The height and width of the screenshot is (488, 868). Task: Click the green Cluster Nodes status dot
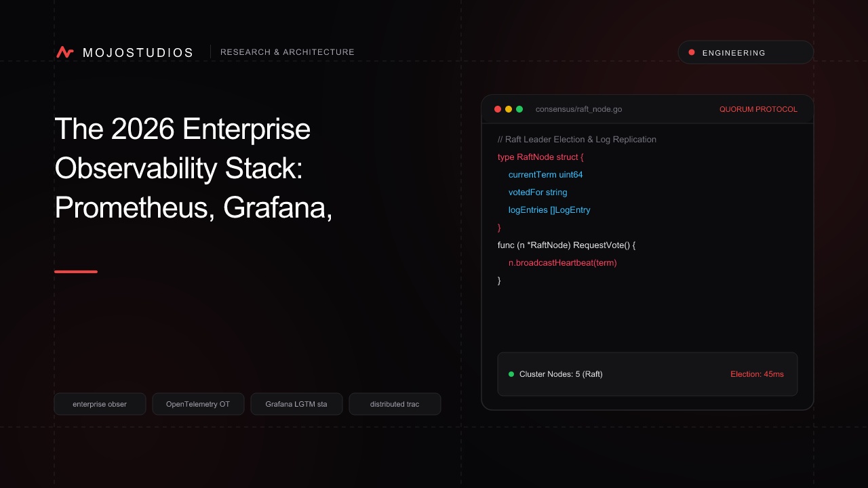click(x=511, y=374)
